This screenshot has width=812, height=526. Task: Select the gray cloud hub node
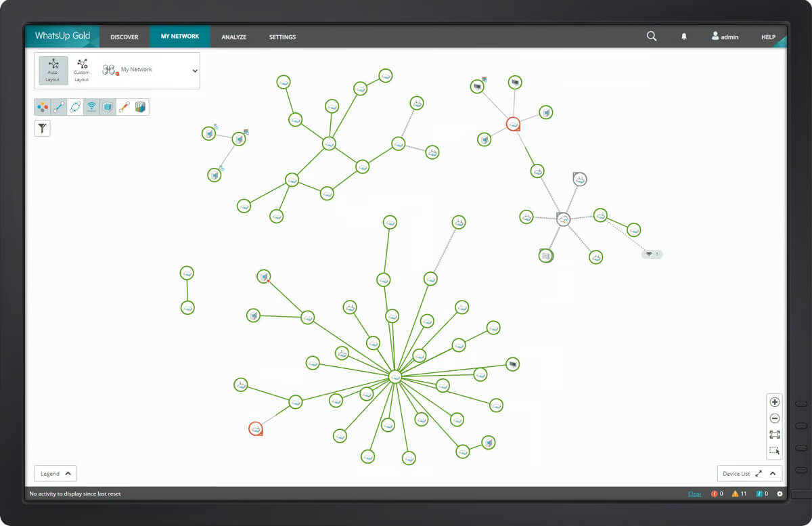tap(563, 219)
